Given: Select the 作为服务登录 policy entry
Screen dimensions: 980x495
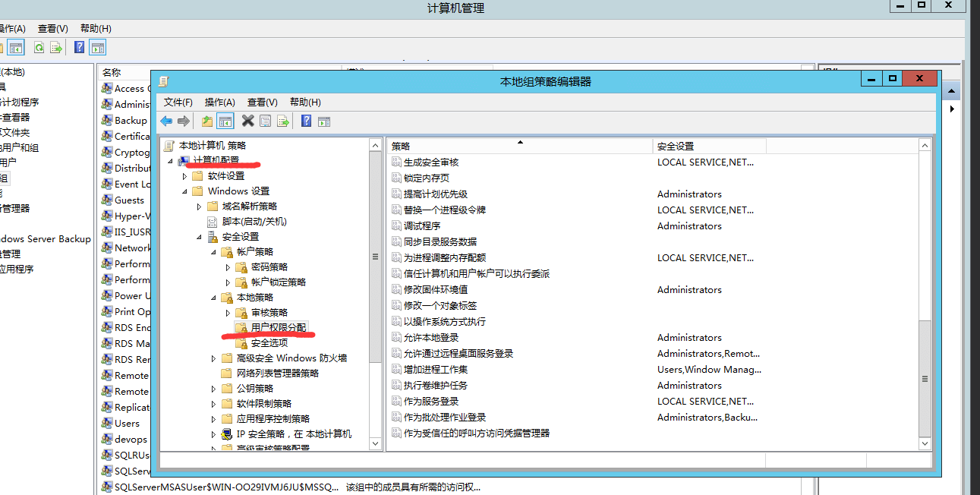Looking at the screenshot, I should click(430, 402).
